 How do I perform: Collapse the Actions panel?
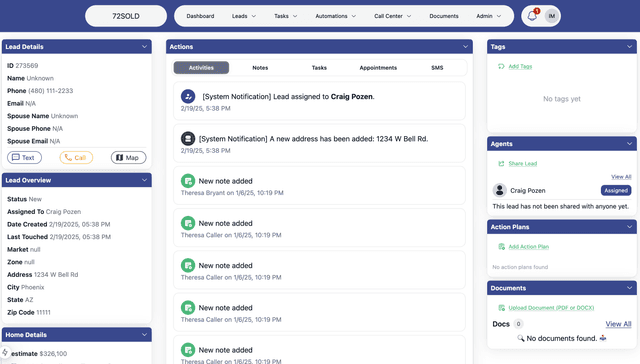point(465,47)
